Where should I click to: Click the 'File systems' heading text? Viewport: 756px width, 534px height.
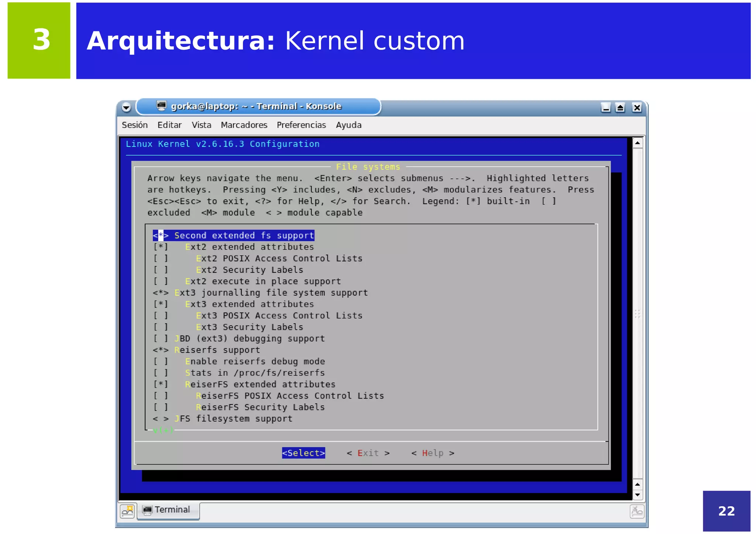click(x=368, y=167)
